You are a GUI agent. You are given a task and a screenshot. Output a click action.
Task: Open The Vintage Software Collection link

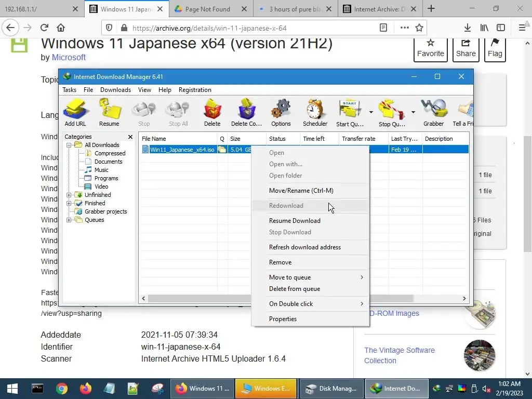point(400,355)
